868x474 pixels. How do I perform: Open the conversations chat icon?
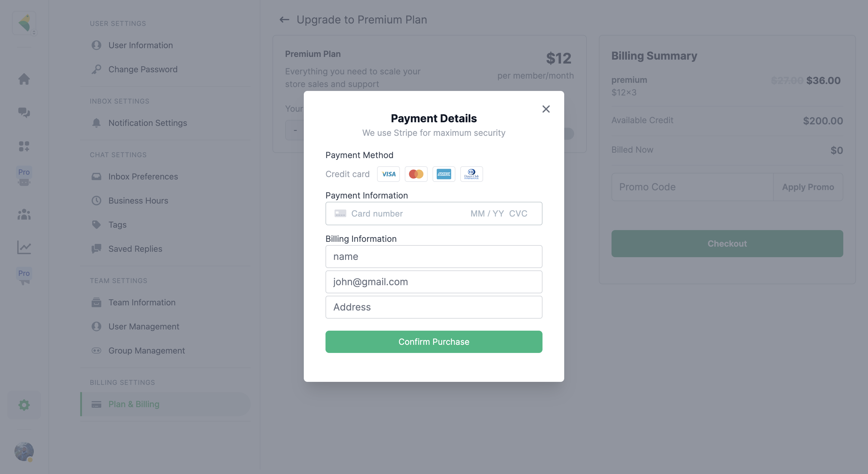click(24, 112)
